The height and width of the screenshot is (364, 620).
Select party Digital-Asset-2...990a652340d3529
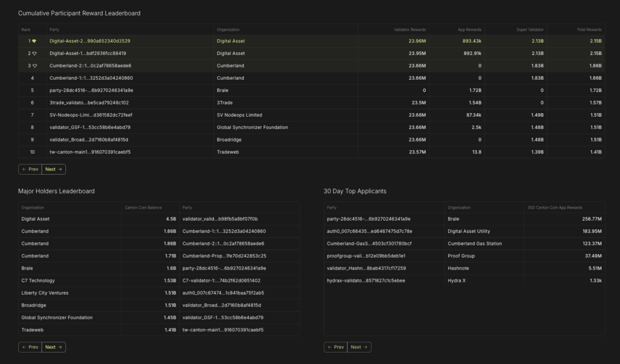click(90, 41)
